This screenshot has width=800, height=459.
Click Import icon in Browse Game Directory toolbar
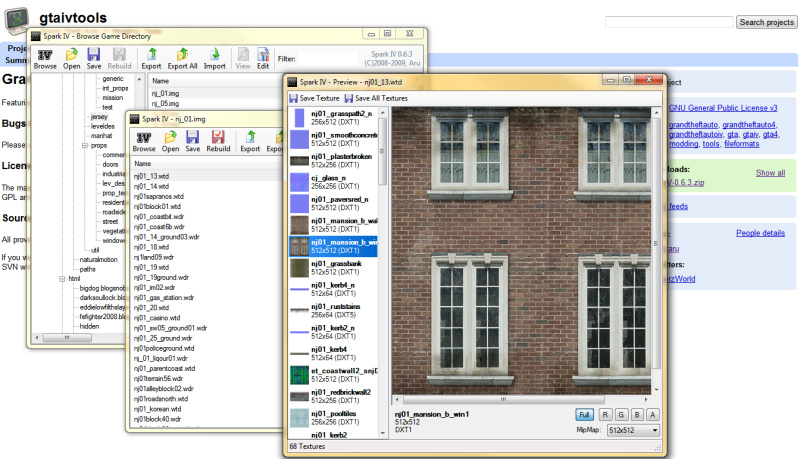tap(214, 59)
